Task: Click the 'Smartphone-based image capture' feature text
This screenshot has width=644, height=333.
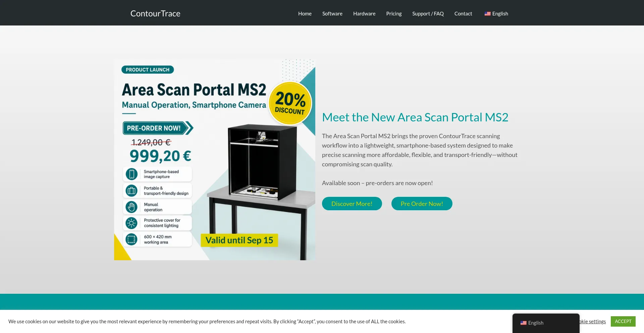Action: (161, 174)
